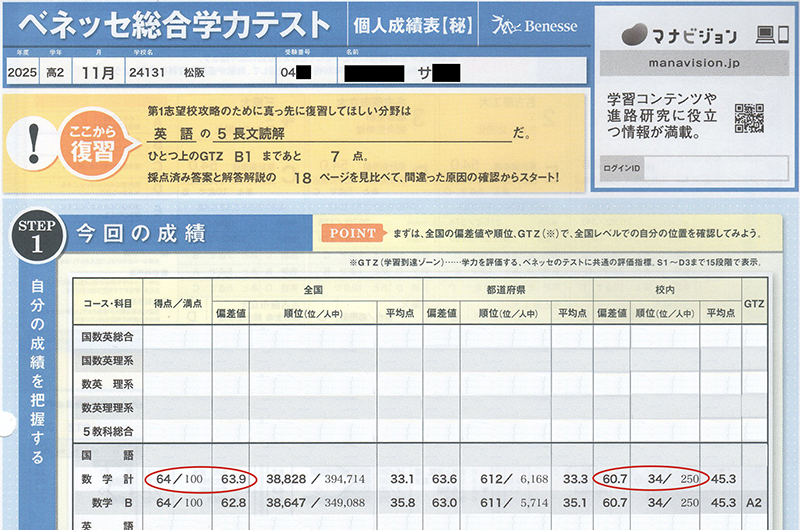Viewport: 800px width, 530px height.
Task: Click the large exclamation mark icon
Action: pos(33,140)
